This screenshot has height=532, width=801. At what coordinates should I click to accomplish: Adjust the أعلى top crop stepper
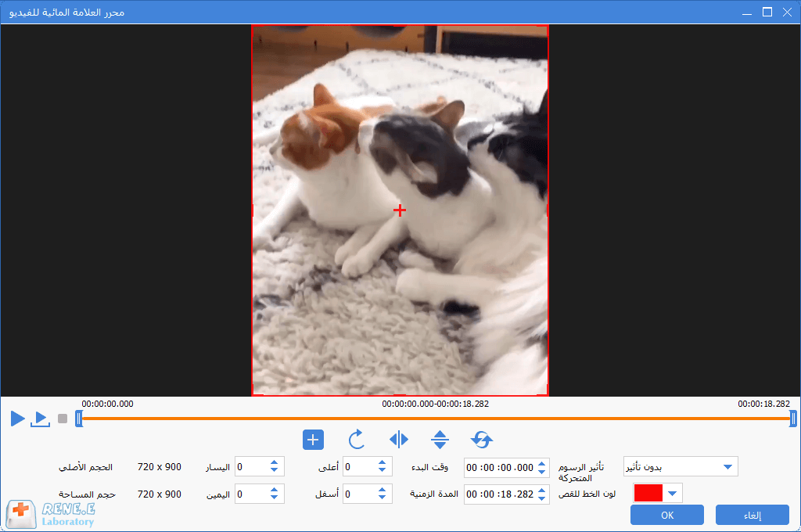pos(382,467)
